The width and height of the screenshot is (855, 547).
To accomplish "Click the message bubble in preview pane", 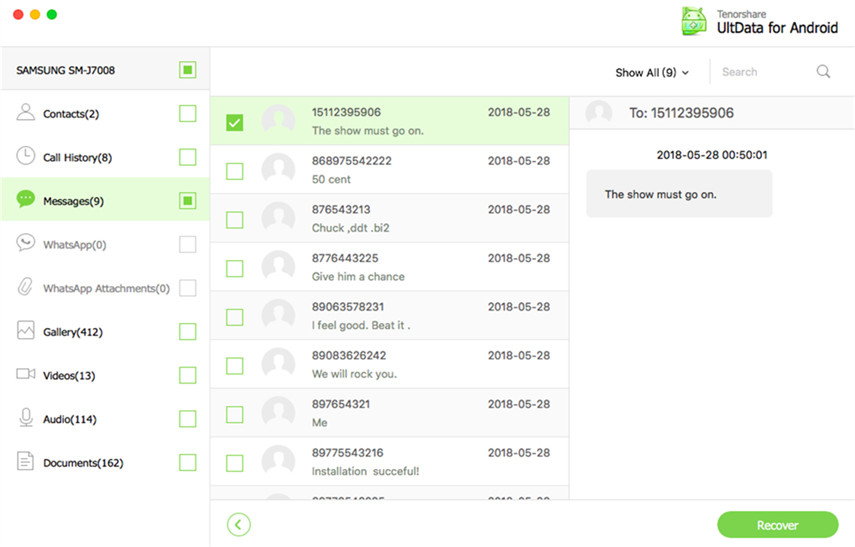I will [x=679, y=194].
